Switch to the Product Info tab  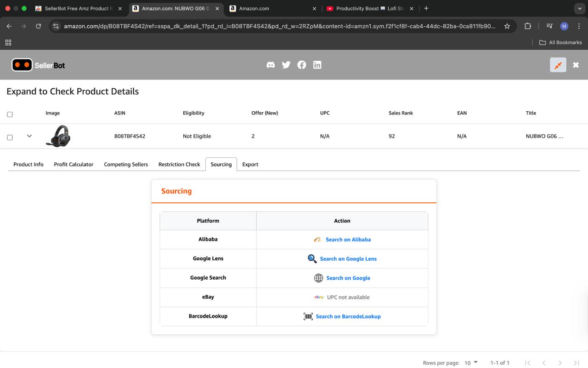click(x=28, y=164)
